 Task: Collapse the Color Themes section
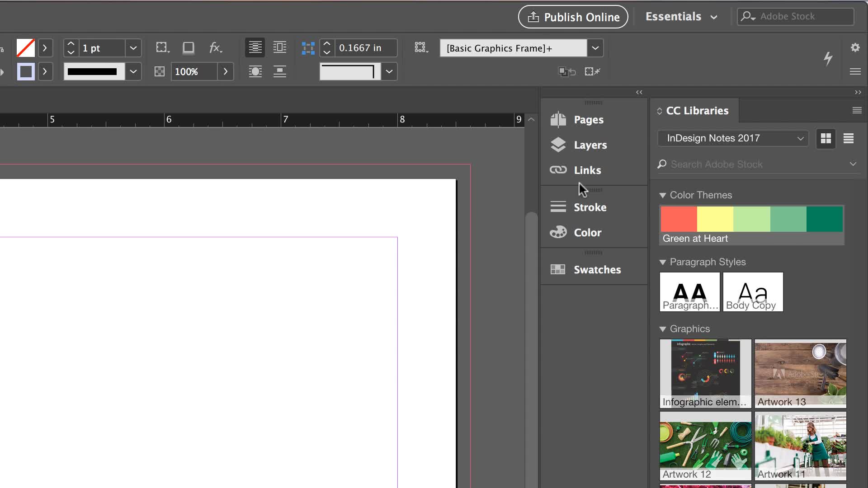point(663,195)
